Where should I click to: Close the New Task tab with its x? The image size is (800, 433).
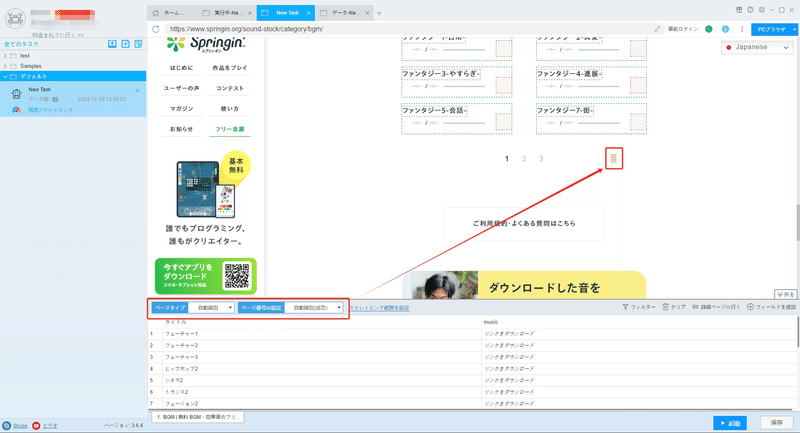pyautogui.click(x=309, y=13)
